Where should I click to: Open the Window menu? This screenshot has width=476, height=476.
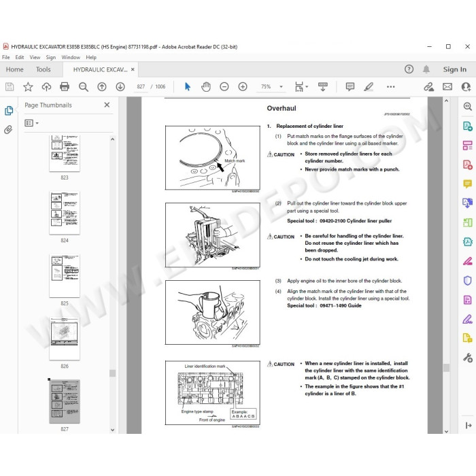tap(71, 57)
